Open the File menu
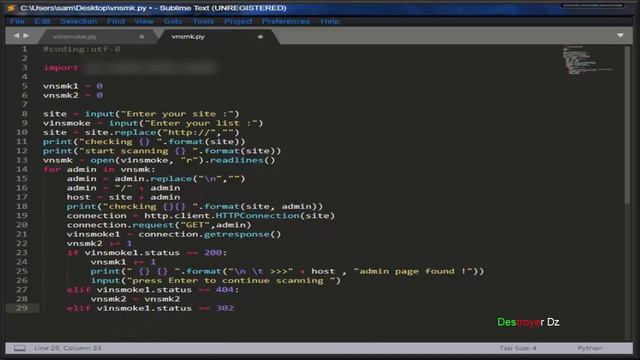Screen dimensions: 640x360 (x=17, y=21)
